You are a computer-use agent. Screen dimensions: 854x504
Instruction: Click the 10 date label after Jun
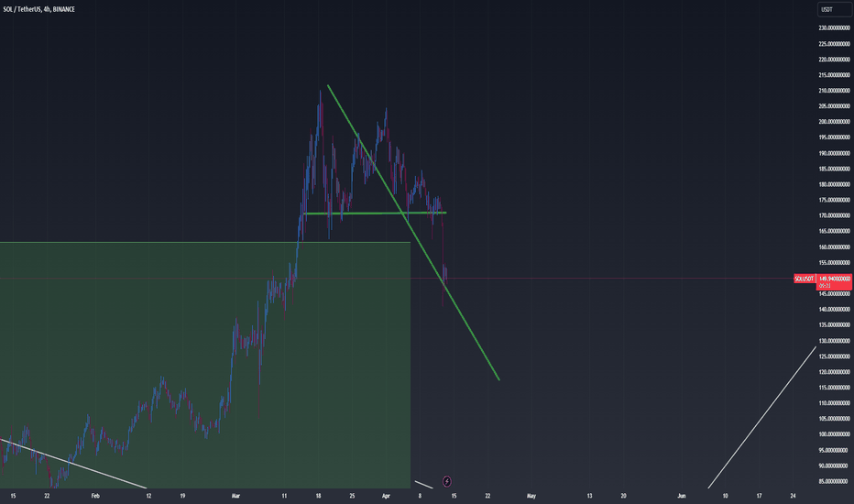(725, 496)
